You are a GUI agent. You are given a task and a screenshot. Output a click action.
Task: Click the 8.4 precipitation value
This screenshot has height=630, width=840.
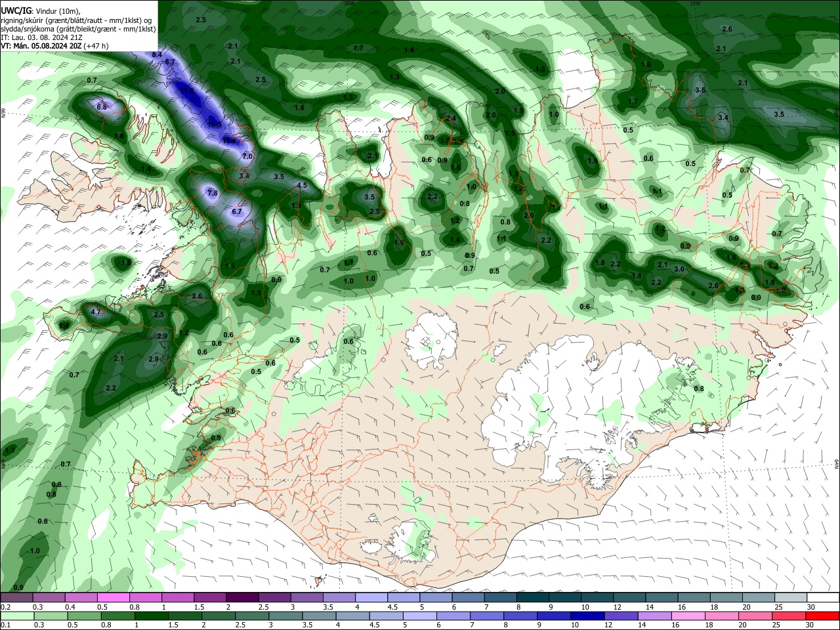coord(157,54)
